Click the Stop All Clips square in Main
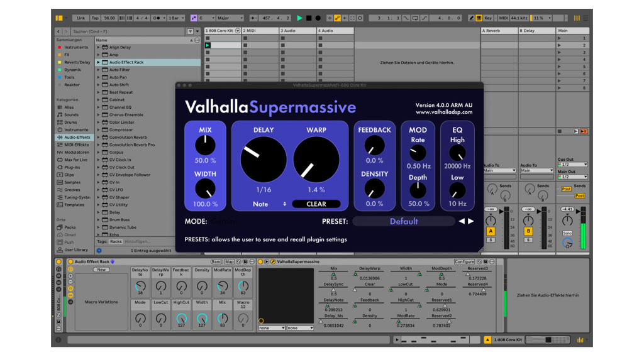Image resolution: width=644 pixels, height=355 pixels. tap(559, 131)
